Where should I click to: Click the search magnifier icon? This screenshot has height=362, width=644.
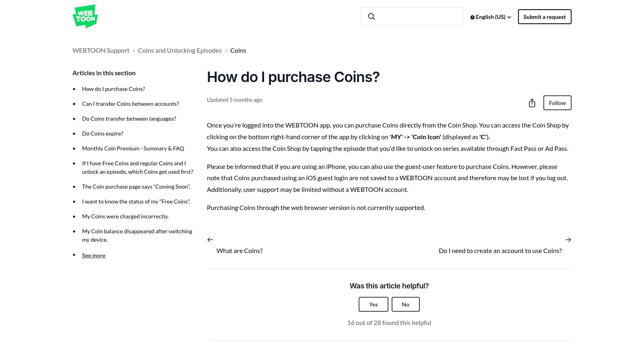[x=372, y=16]
